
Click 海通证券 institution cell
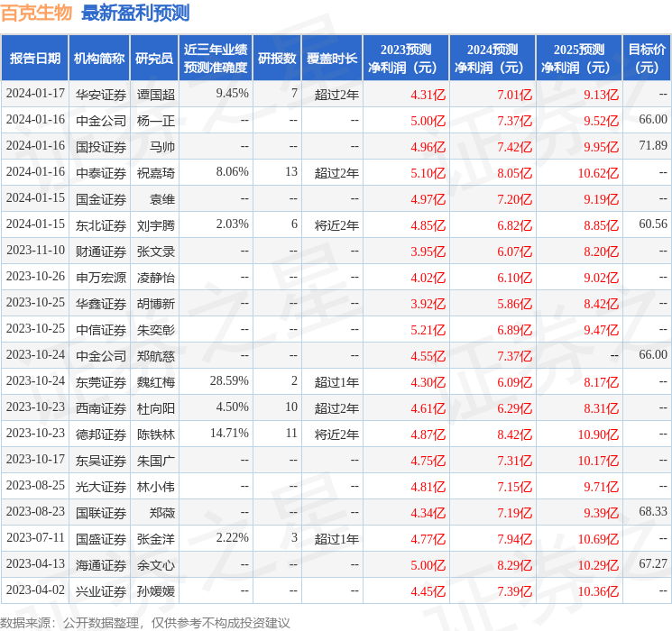[101, 565]
